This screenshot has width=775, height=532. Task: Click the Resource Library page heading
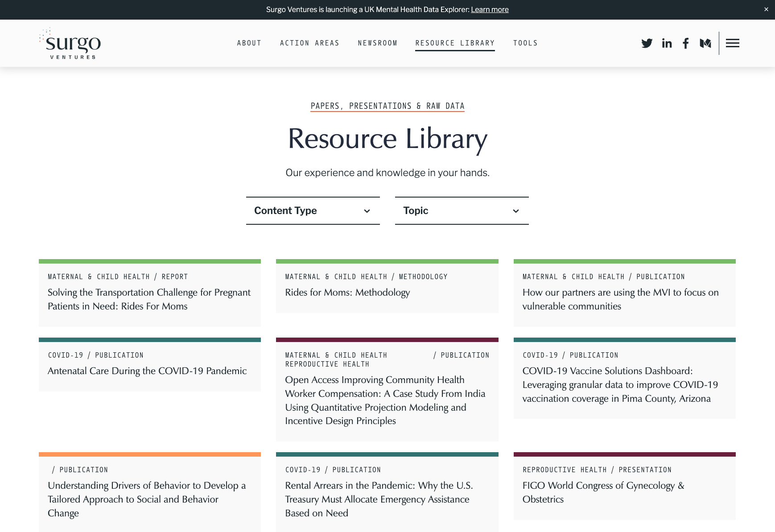tap(387, 139)
